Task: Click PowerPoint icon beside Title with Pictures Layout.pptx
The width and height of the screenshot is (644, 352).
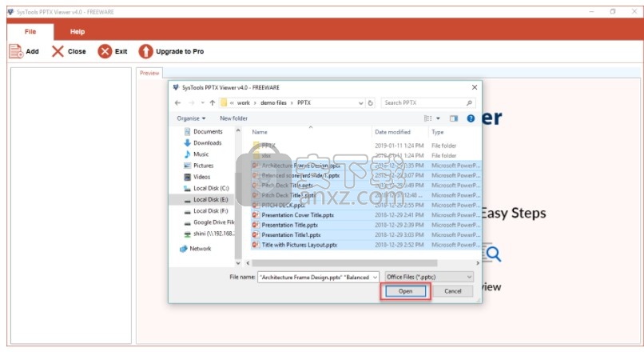Action: click(256, 245)
